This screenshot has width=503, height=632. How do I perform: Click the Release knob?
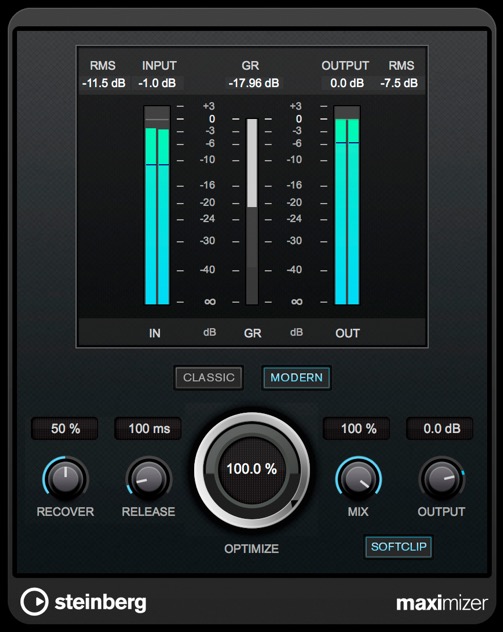149,479
